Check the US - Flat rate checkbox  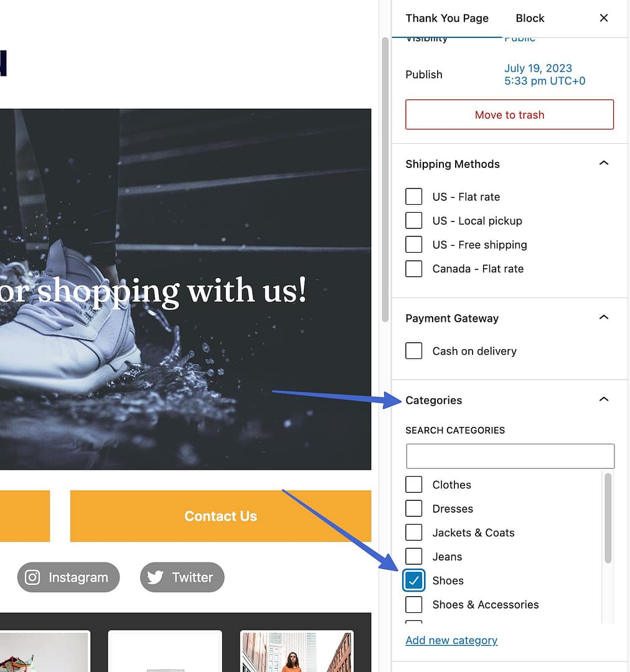[x=414, y=197]
